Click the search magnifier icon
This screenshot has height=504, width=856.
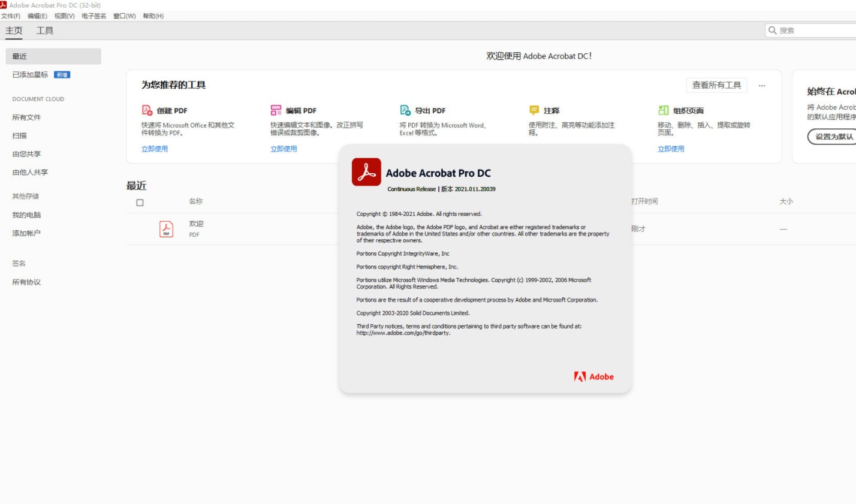[x=773, y=30]
